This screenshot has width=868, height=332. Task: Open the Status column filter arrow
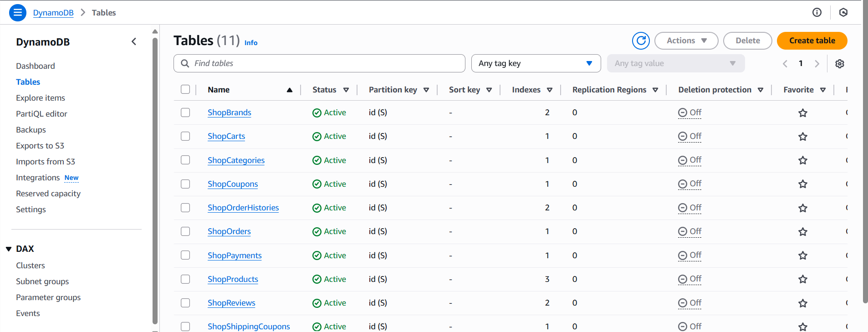coord(346,90)
